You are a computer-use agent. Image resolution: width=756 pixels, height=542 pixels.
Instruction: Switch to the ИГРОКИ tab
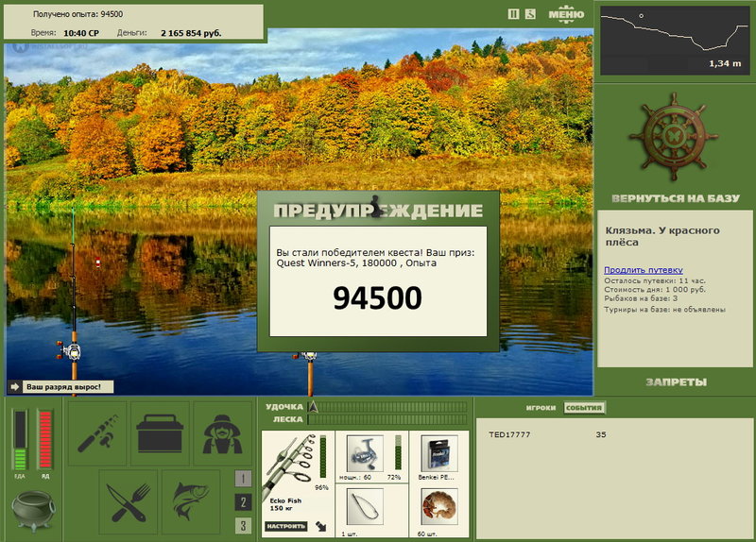[541, 408]
